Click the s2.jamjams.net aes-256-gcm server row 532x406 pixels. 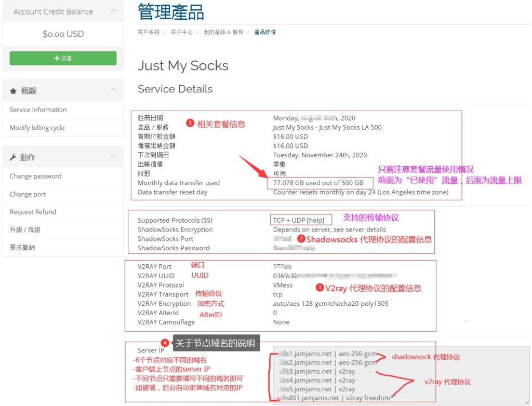coord(328,362)
